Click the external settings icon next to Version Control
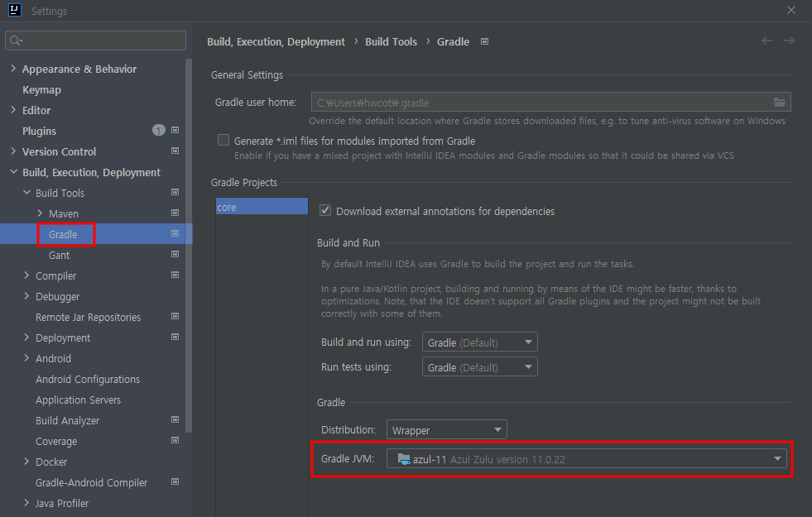Image resolution: width=812 pixels, height=517 pixels. pyautogui.click(x=175, y=151)
